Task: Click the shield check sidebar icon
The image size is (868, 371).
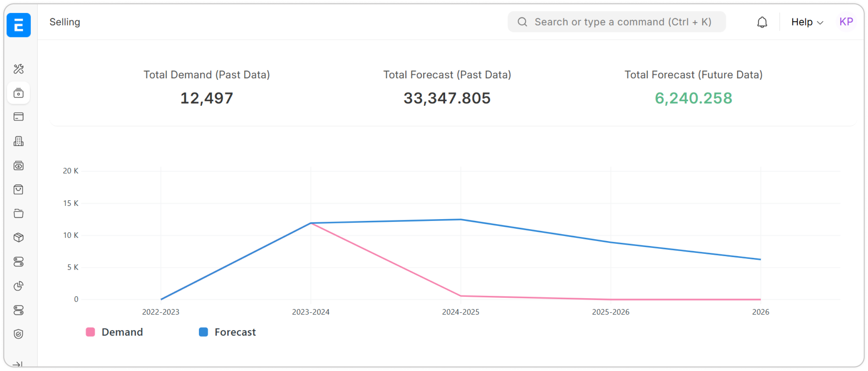Action: click(19, 334)
